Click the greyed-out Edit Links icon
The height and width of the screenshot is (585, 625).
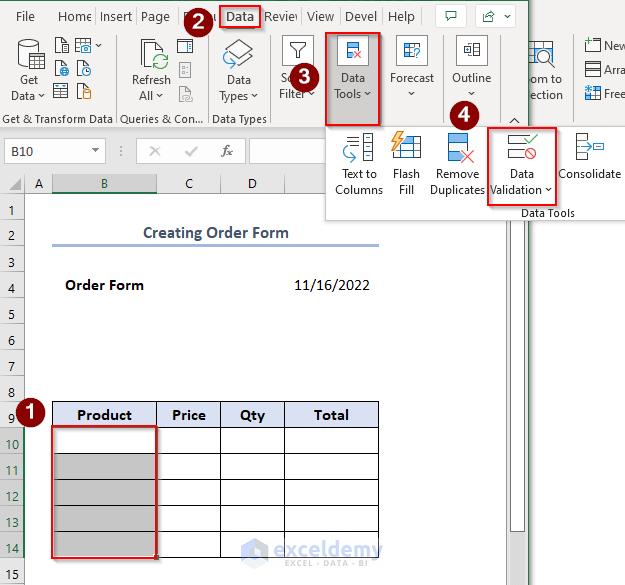[185, 94]
